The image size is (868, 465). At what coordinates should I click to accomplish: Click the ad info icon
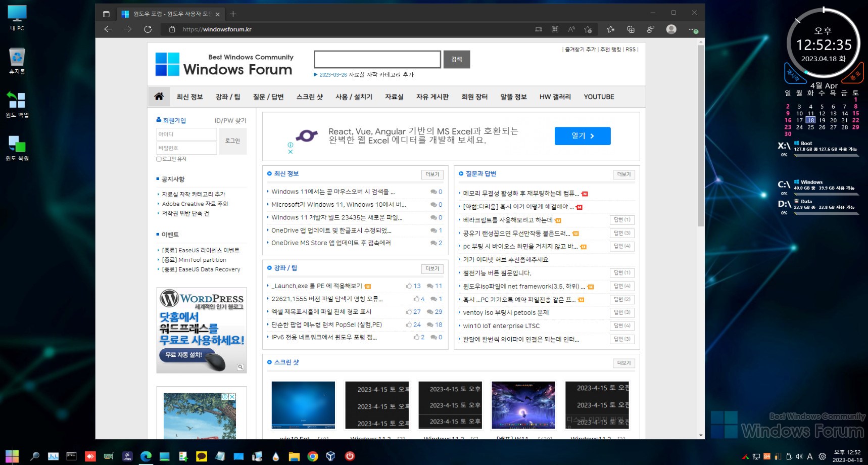[291, 145]
